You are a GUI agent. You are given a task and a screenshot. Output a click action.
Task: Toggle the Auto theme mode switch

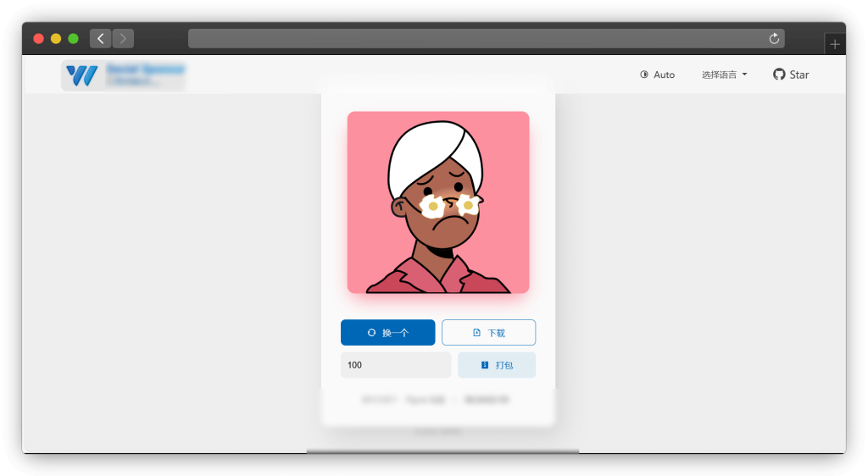click(657, 75)
